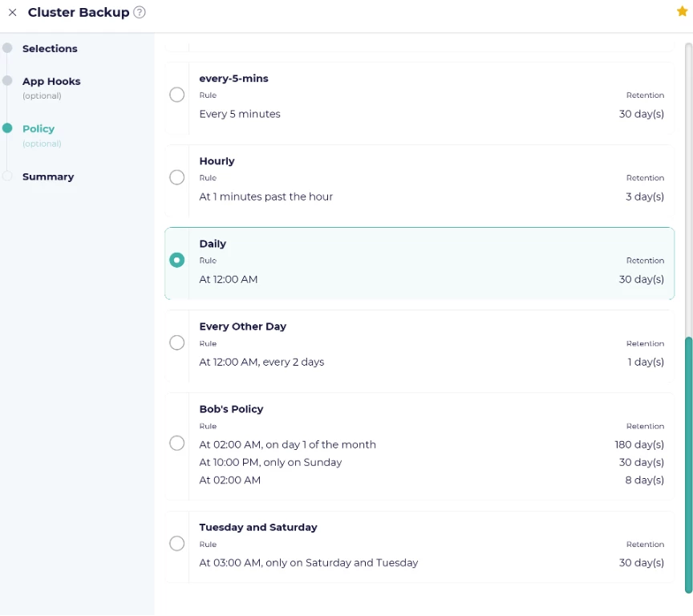
Task: Click the Summary step indicator dot
Action: pyautogui.click(x=7, y=176)
